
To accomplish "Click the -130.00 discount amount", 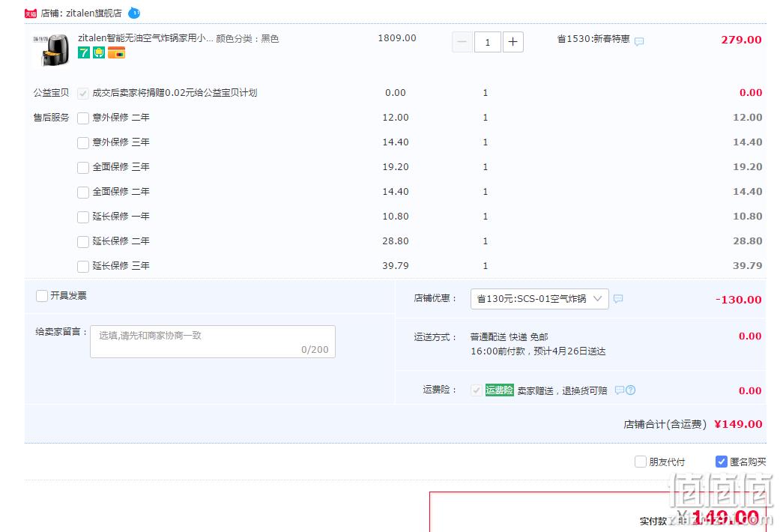I will [x=738, y=300].
